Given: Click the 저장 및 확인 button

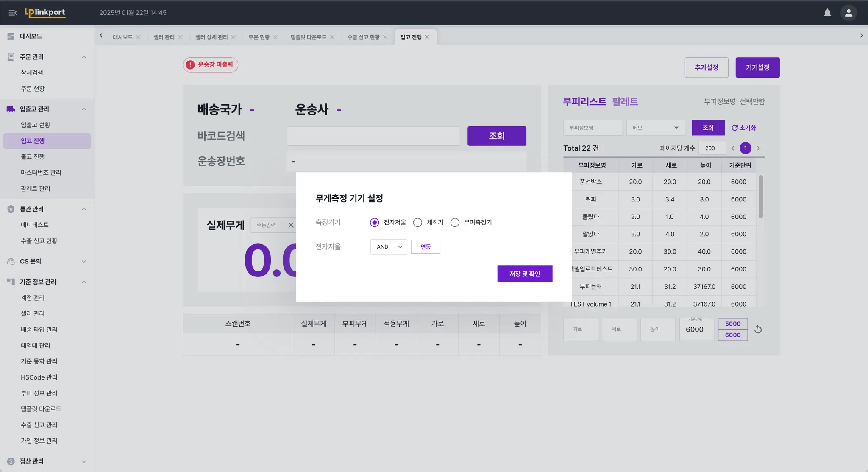Looking at the screenshot, I should (x=524, y=274).
